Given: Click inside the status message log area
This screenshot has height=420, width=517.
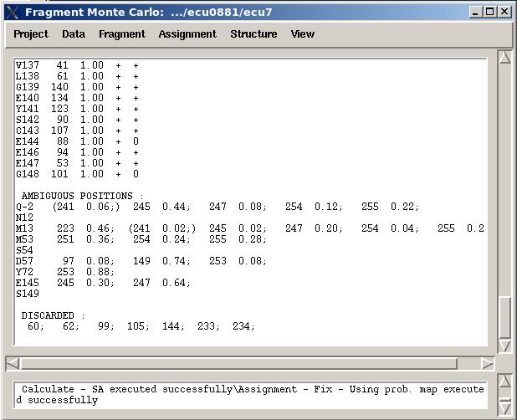Looking at the screenshot, I should click(x=251, y=395).
